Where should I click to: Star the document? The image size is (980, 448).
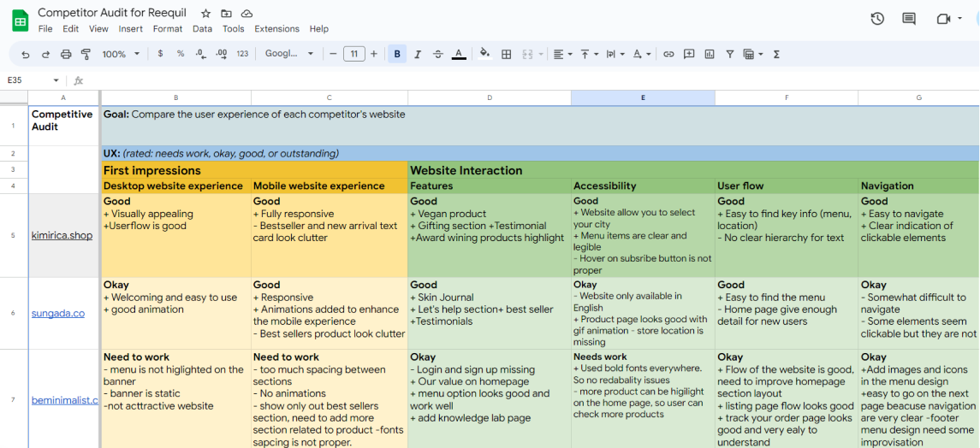(206, 13)
